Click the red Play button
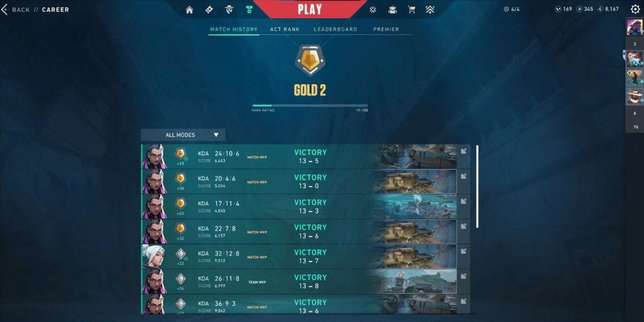 (310, 9)
